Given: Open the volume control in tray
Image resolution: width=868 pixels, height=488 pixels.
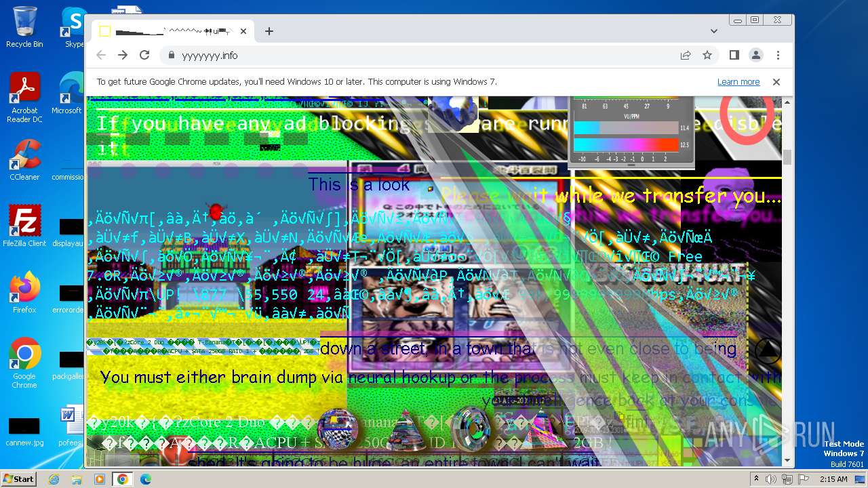Looking at the screenshot, I should (x=771, y=479).
